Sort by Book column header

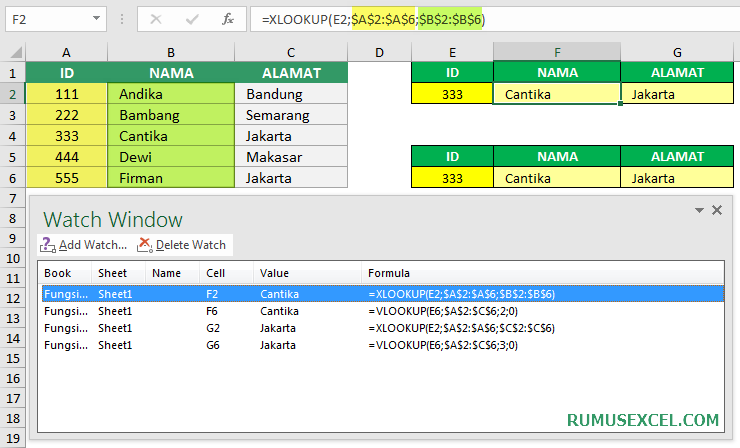tap(65, 273)
